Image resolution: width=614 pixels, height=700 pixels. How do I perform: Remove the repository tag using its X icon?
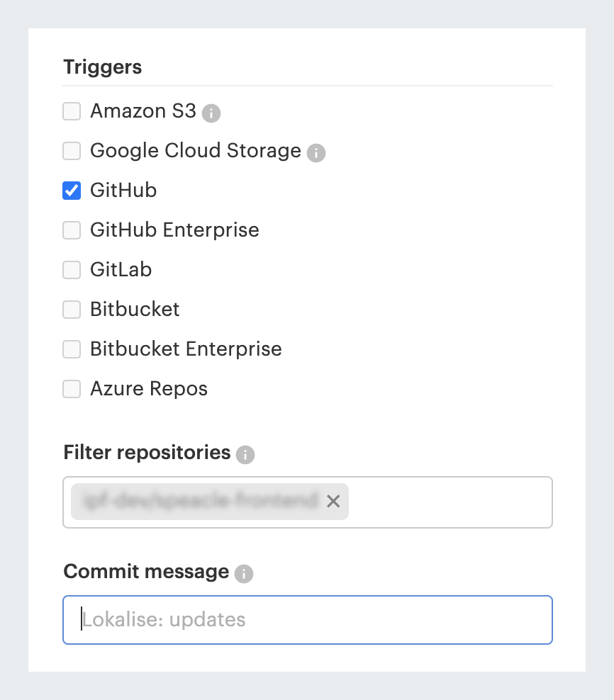[x=333, y=502]
